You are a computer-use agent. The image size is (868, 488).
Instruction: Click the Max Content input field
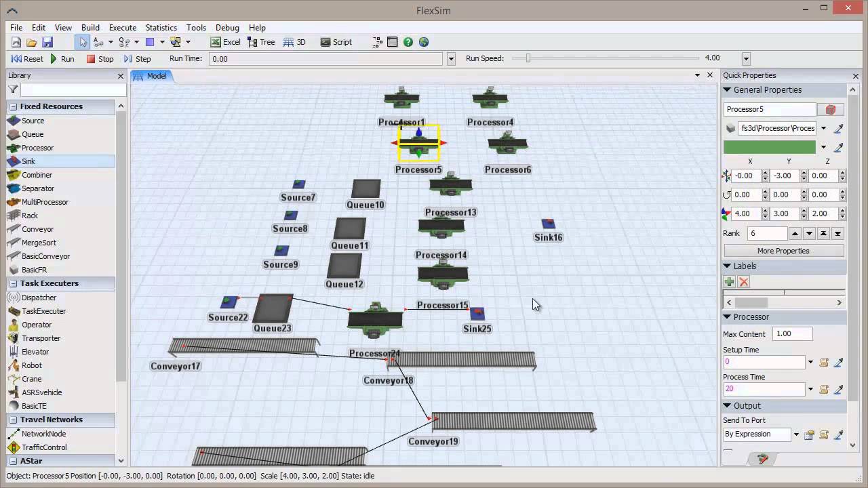(x=793, y=334)
